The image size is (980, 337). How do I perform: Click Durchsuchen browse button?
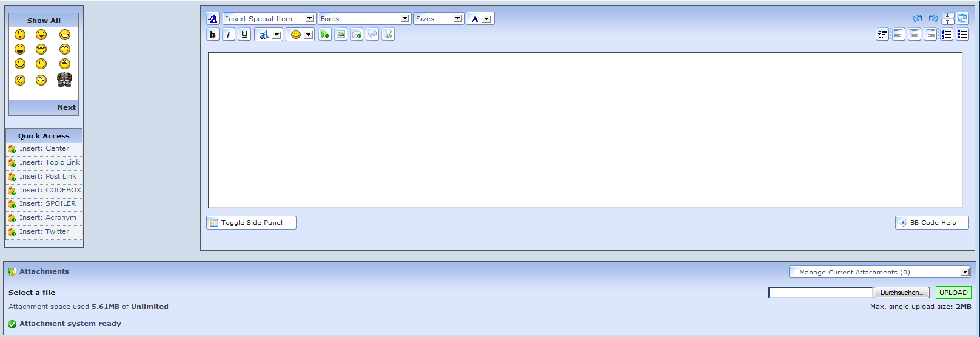pyautogui.click(x=902, y=293)
